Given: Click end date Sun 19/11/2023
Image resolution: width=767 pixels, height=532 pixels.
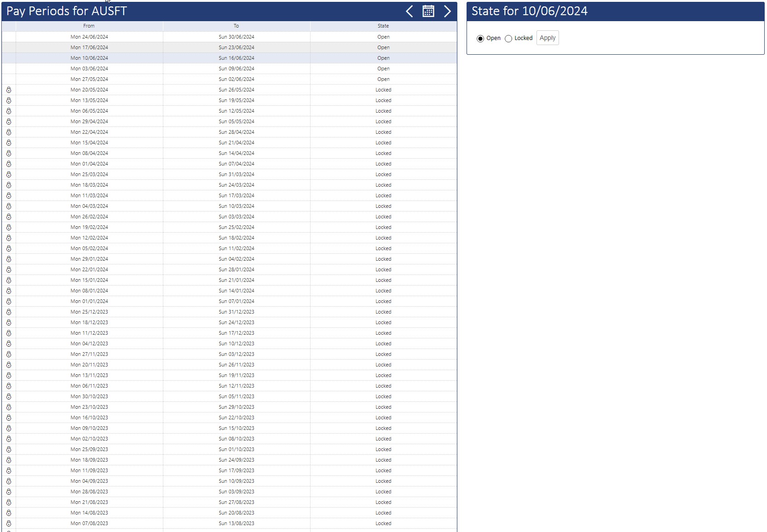Looking at the screenshot, I should (x=236, y=375).
